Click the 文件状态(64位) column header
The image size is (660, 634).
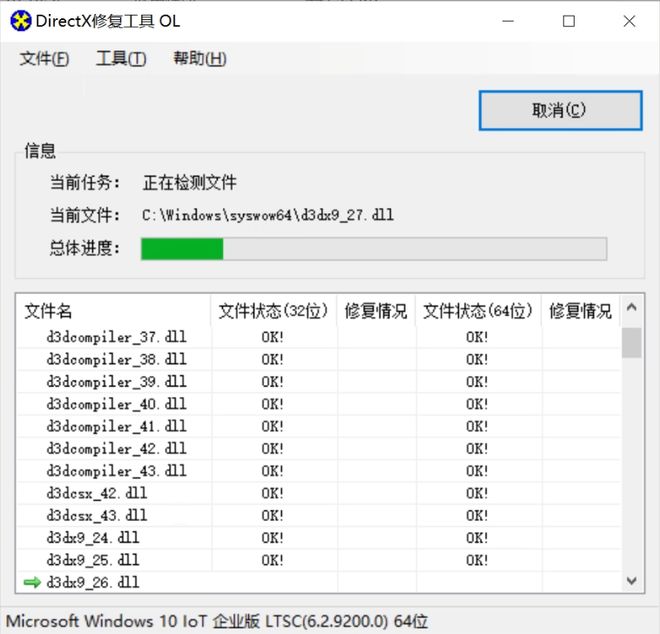(478, 311)
